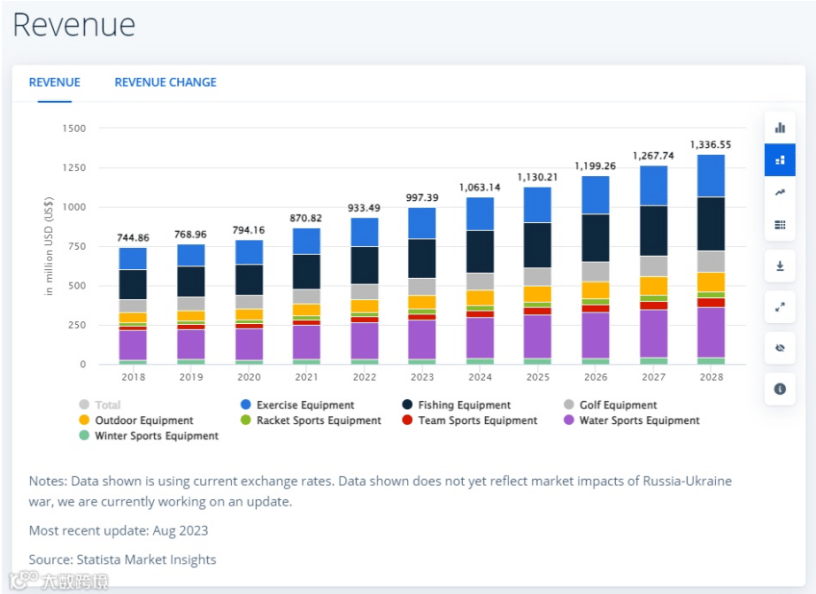Toggle data labels with the eye icon
The image size is (816, 594).
[780, 349]
